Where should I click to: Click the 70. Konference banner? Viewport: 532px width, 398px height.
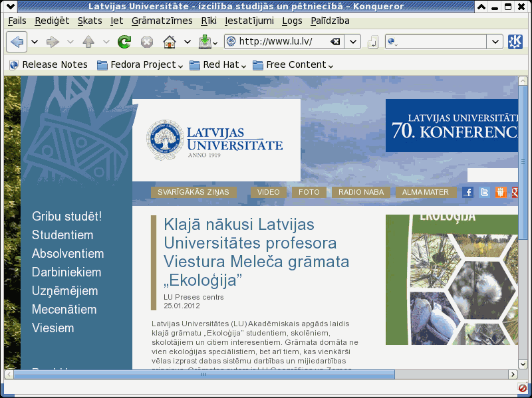point(452,126)
